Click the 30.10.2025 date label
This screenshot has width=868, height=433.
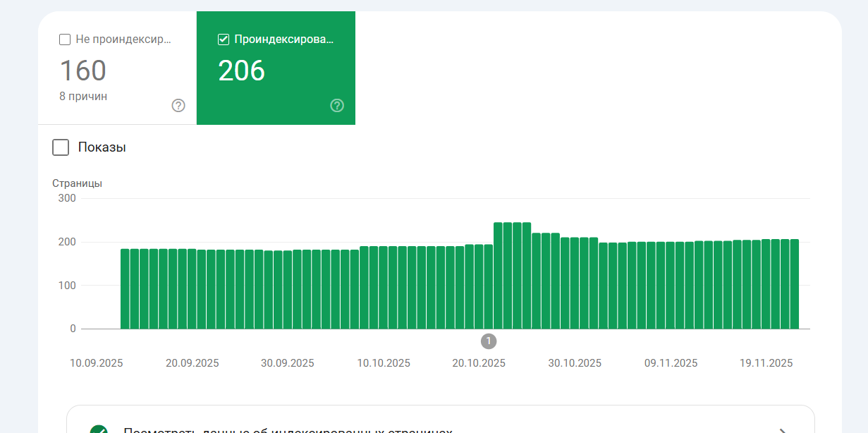click(x=575, y=363)
